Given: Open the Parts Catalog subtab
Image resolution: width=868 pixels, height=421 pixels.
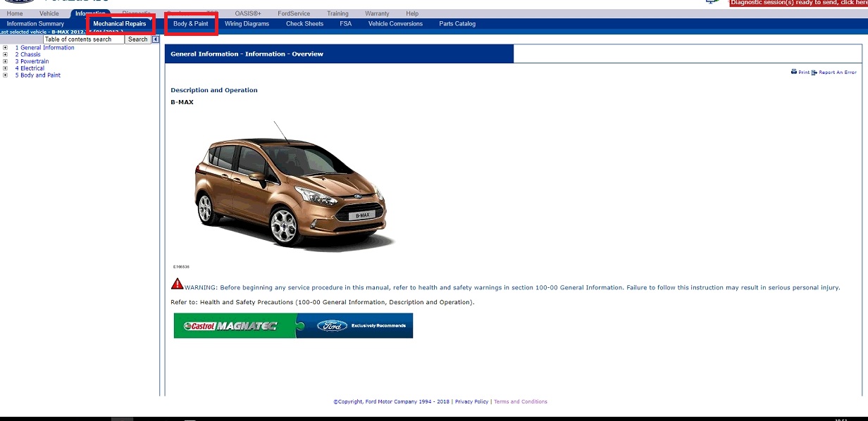Looking at the screenshot, I should click(457, 24).
